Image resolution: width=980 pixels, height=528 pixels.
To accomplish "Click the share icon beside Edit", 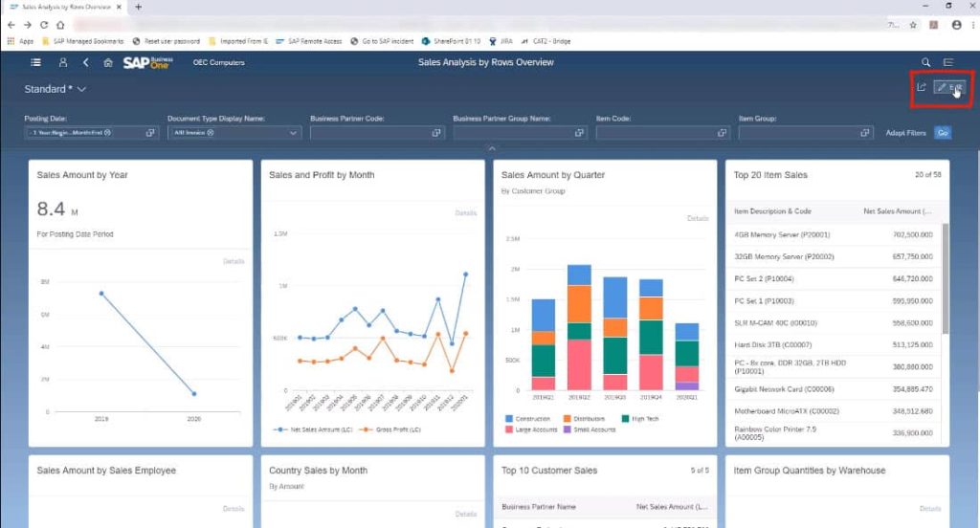I will (922, 87).
